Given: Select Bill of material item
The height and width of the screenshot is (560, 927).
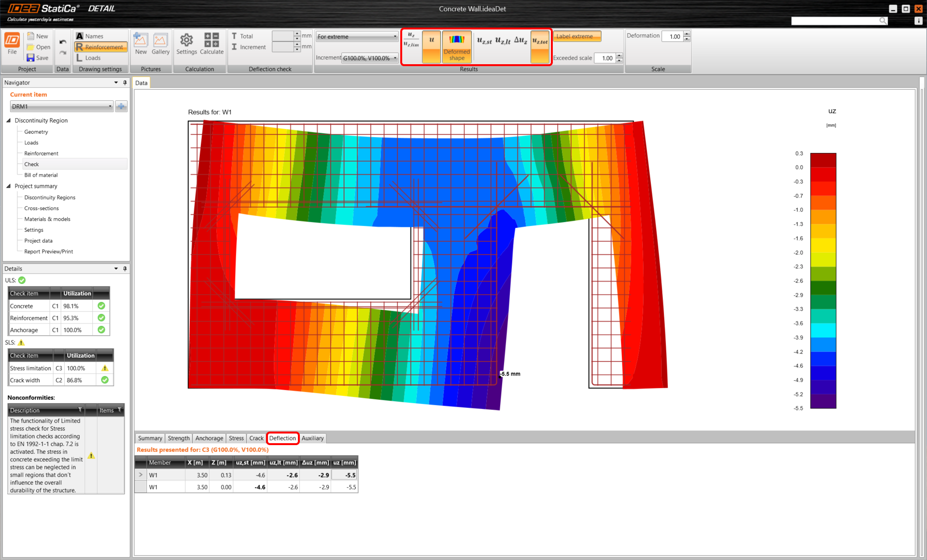Looking at the screenshot, I should [x=41, y=175].
